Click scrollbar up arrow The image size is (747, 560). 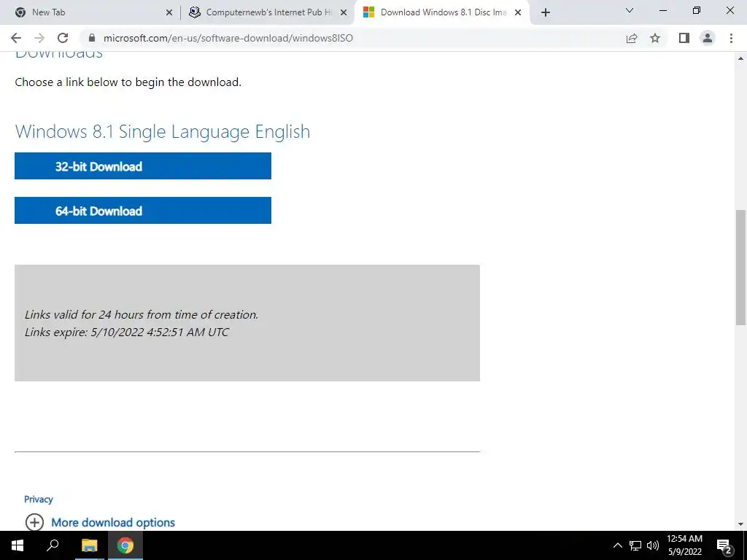[x=741, y=58]
